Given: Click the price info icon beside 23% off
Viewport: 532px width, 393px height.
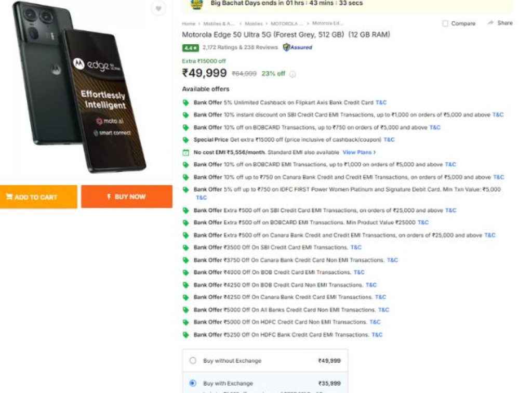Looking at the screenshot, I should coord(292,74).
